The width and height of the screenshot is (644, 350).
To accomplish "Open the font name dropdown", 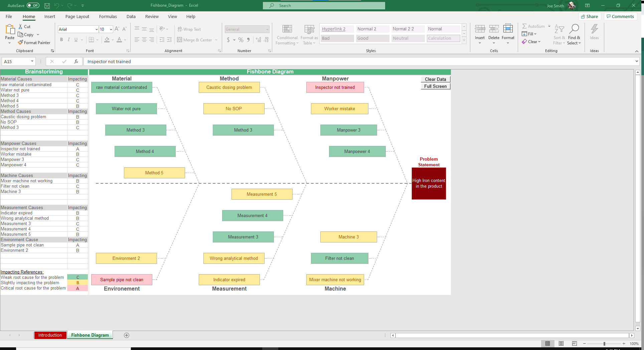I will (96, 29).
